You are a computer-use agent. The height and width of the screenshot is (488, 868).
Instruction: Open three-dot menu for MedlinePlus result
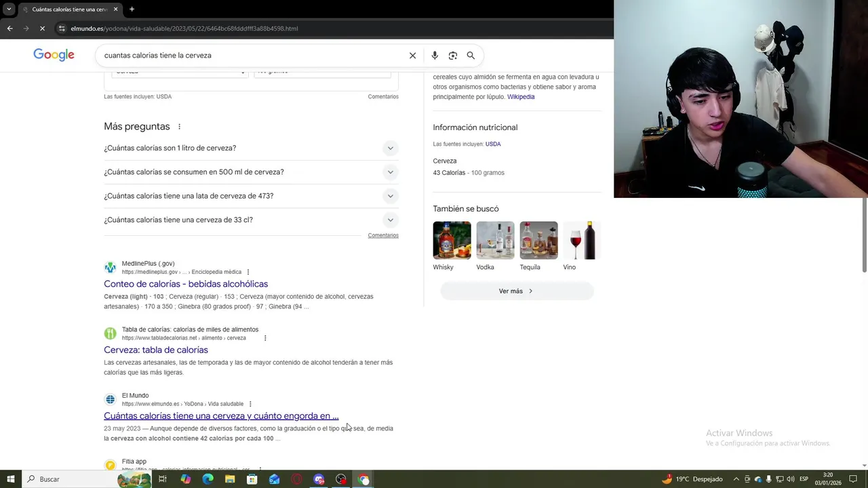pyautogui.click(x=248, y=272)
